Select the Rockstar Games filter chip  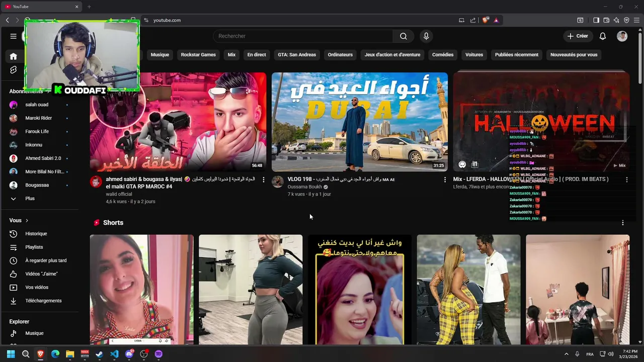pos(198,55)
